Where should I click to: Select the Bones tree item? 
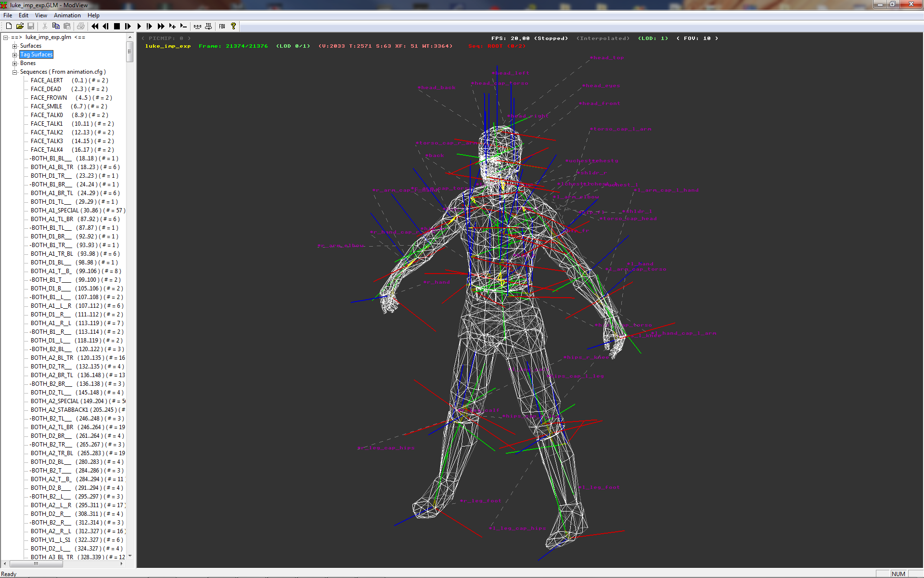click(28, 63)
